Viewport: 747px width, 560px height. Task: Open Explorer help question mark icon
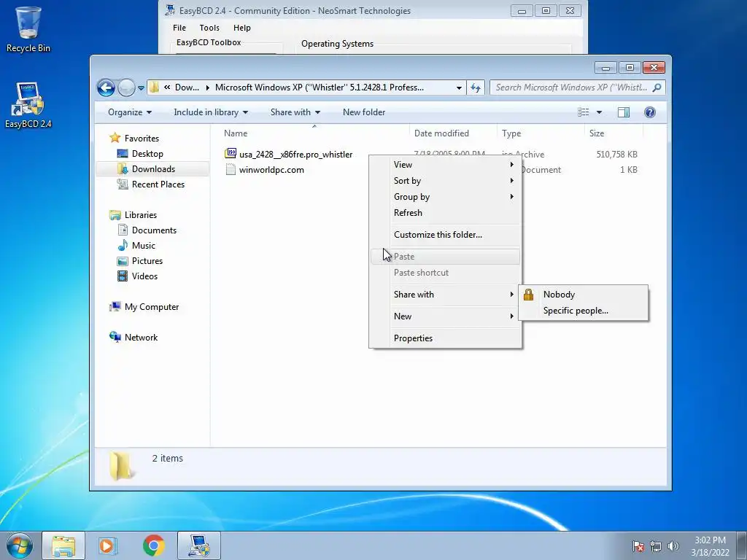pyautogui.click(x=650, y=112)
